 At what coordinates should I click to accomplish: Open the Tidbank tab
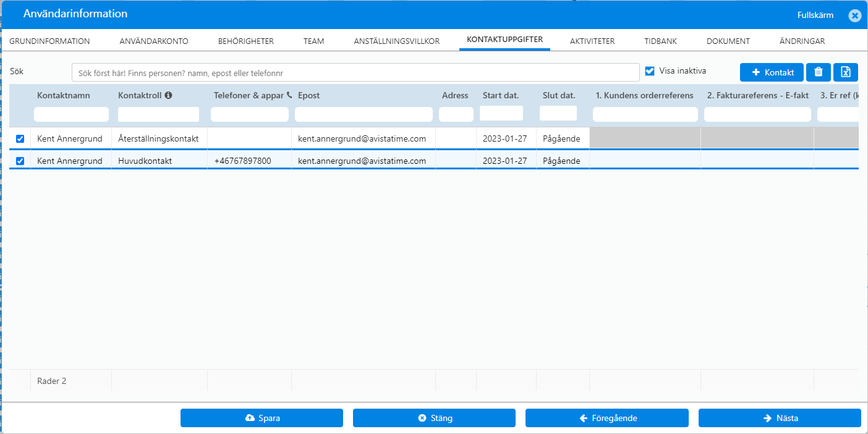[x=660, y=41]
